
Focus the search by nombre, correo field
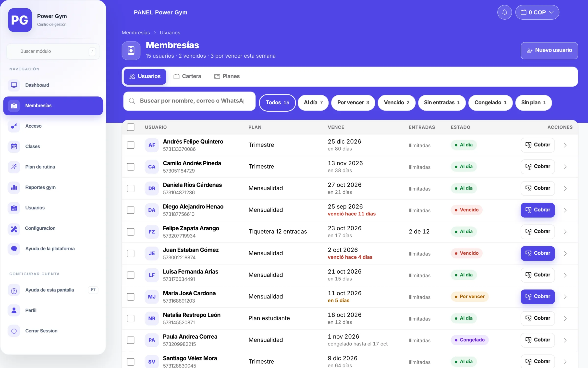(x=189, y=101)
